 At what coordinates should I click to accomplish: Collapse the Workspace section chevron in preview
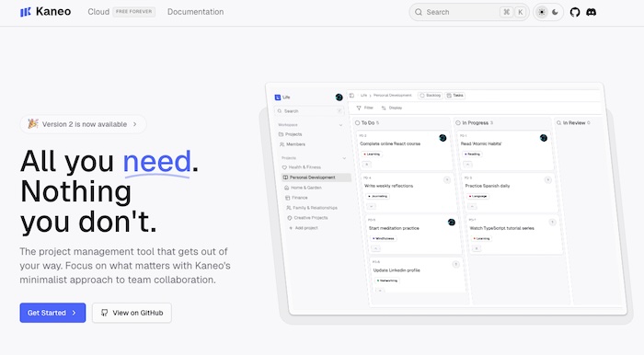[x=340, y=125]
